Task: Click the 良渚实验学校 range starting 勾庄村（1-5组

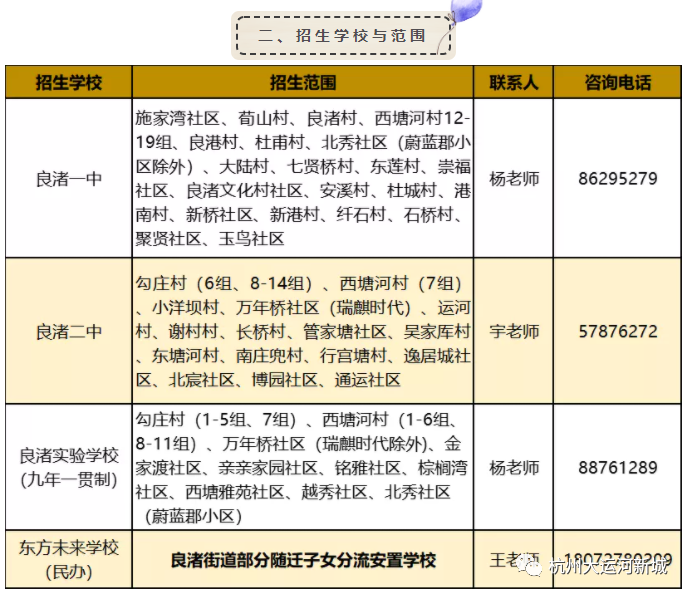Action: tap(303, 467)
